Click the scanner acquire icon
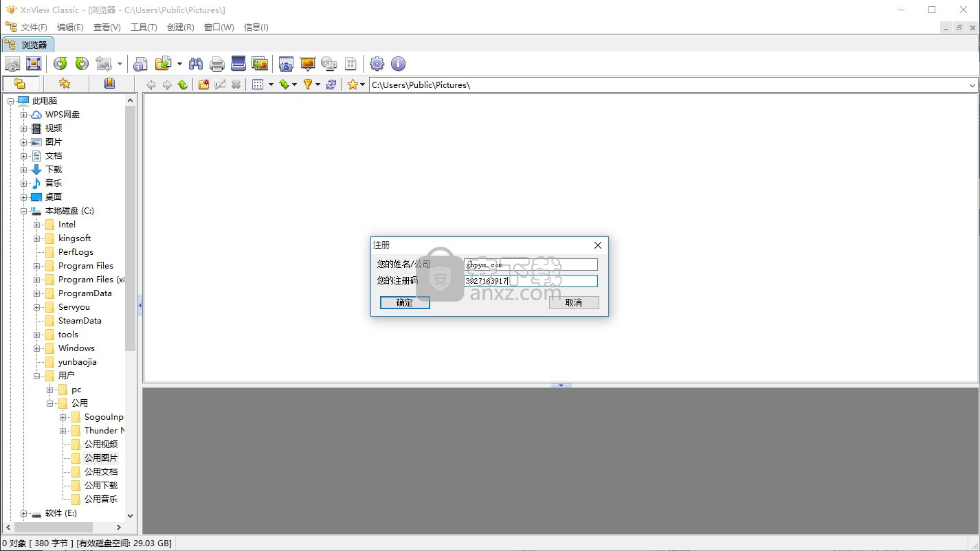980x551 pixels. click(x=238, y=64)
